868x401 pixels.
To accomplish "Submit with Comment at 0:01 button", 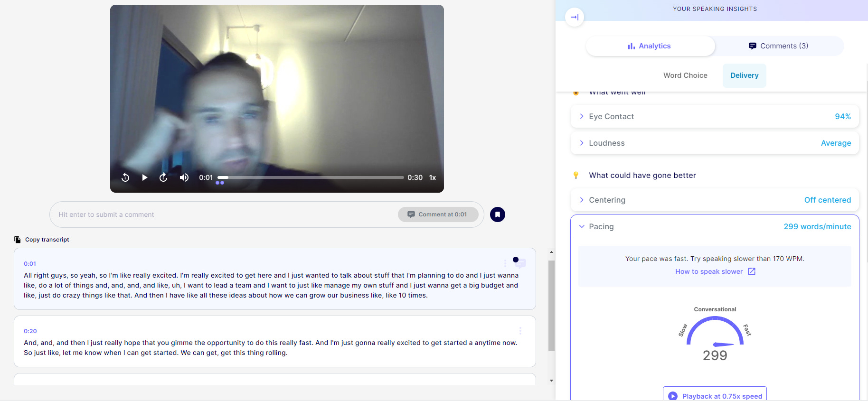I will click(438, 214).
